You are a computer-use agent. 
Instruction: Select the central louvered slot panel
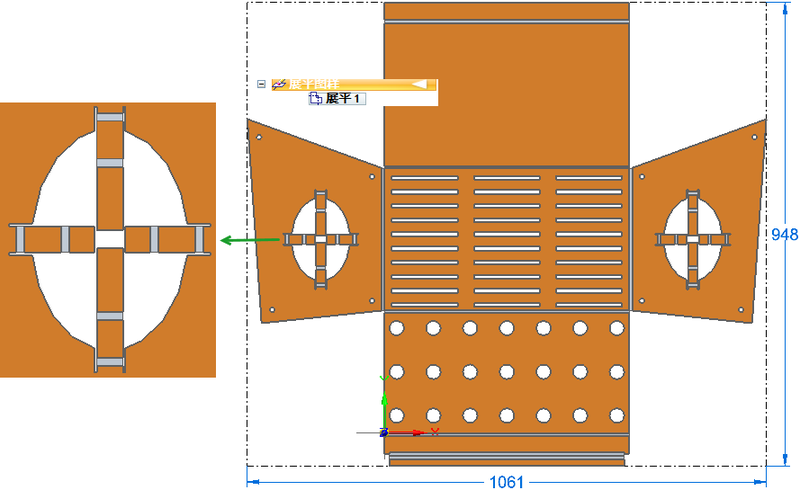(x=506, y=239)
